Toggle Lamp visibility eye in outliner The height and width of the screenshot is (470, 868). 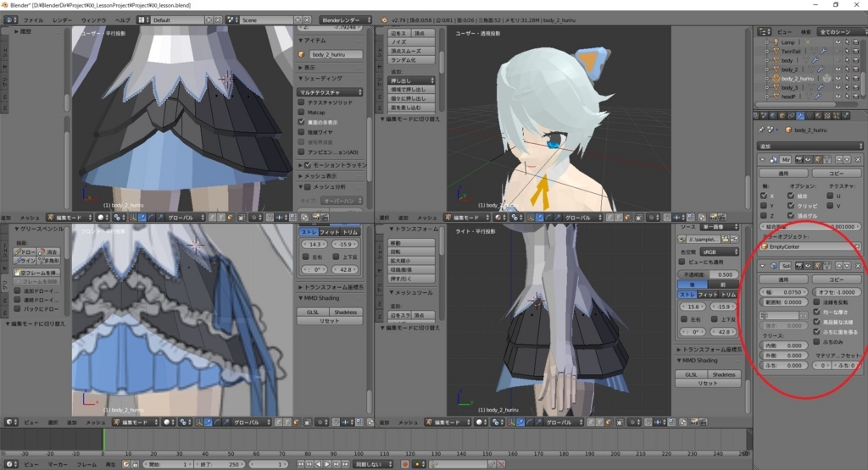coord(838,42)
